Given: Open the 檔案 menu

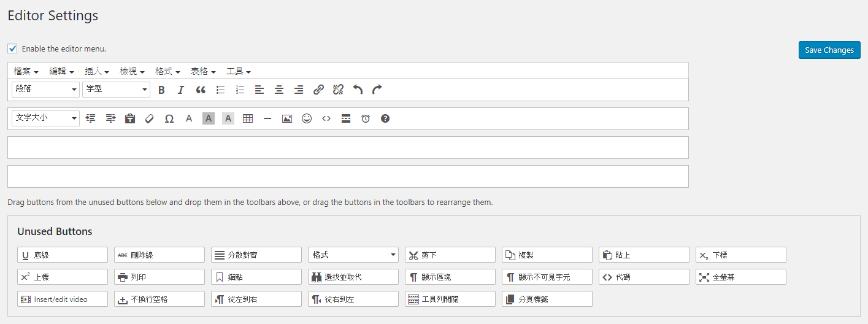Looking at the screenshot, I should tap(26, 71).
